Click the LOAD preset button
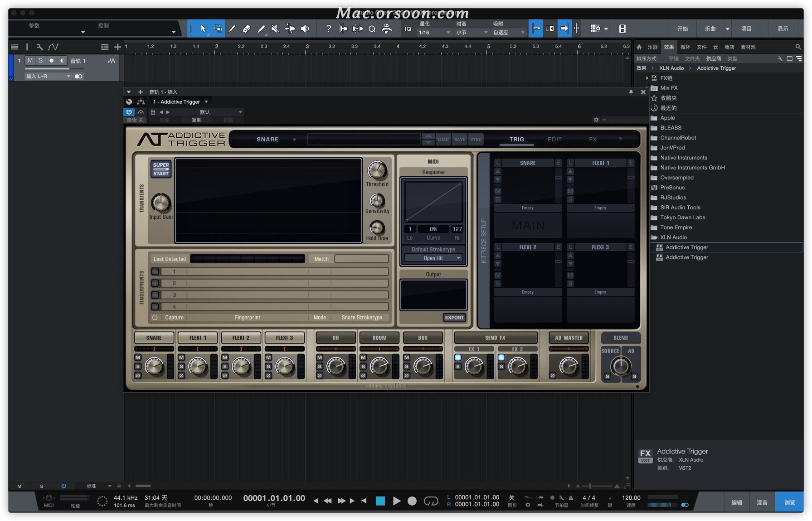This screenshot has width=812, height=521. (443, 140)
